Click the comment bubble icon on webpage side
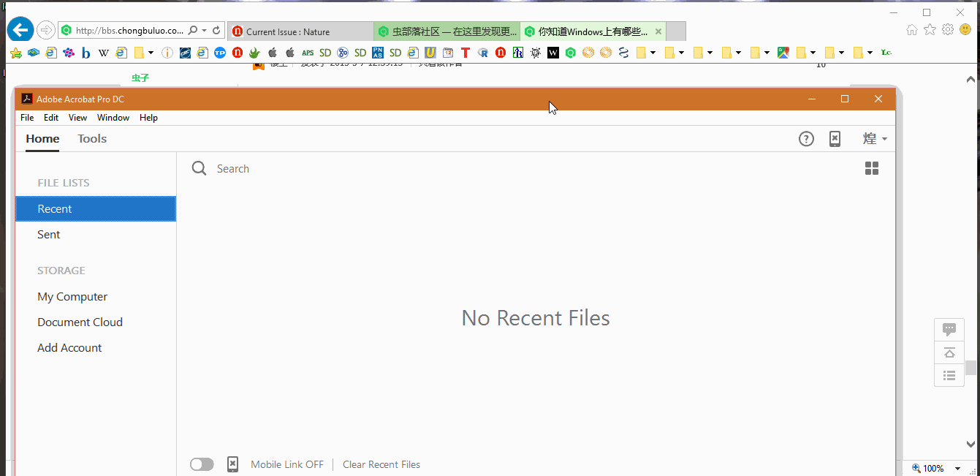The height and width of the screenshot is (476, 980). point(949,329)
